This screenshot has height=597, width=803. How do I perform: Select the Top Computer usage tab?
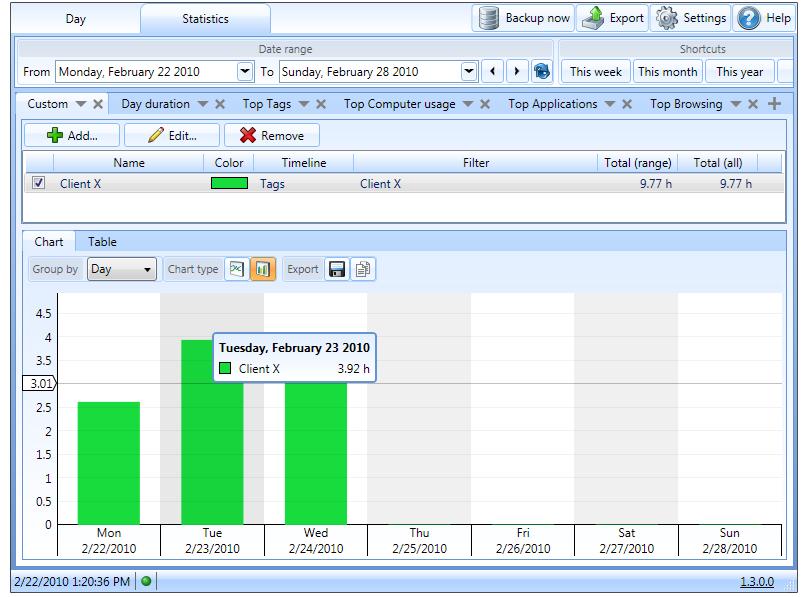pyautogui.click(x=399, y=104)
